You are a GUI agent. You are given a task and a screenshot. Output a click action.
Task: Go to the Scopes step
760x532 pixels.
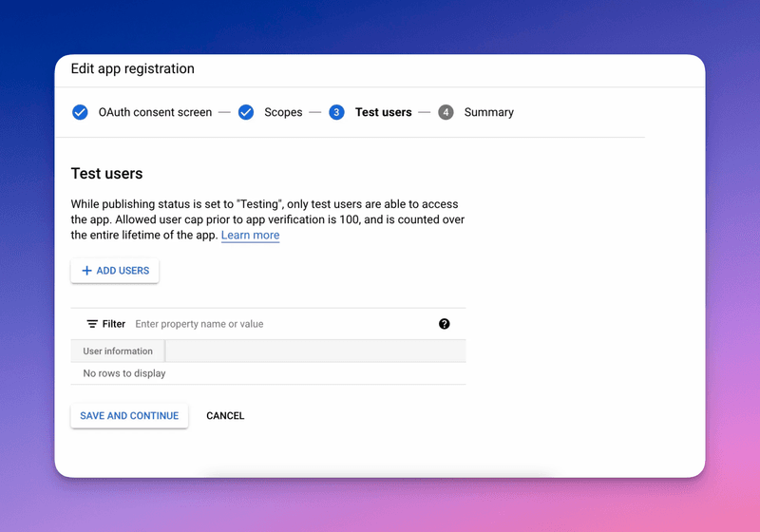(283, 112)
